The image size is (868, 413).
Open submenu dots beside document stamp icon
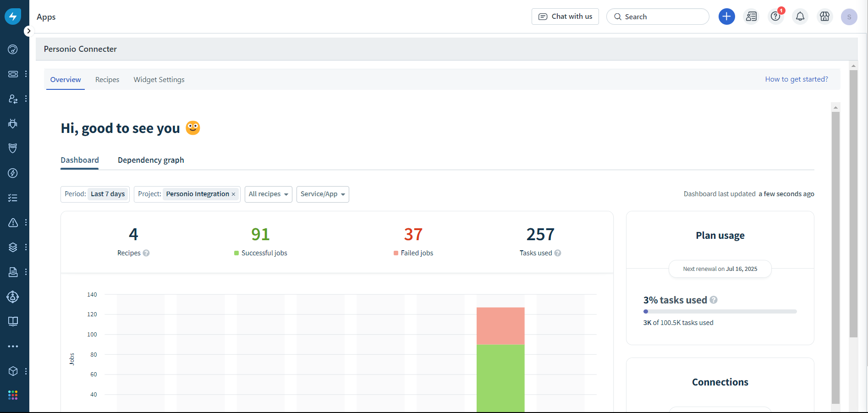[x=26, y=272]
